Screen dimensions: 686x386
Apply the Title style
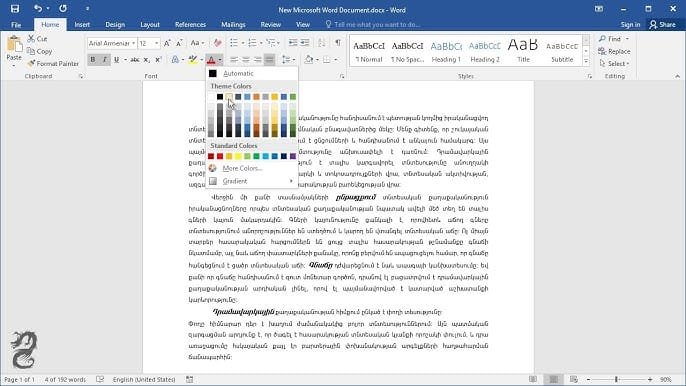point(523,50)
